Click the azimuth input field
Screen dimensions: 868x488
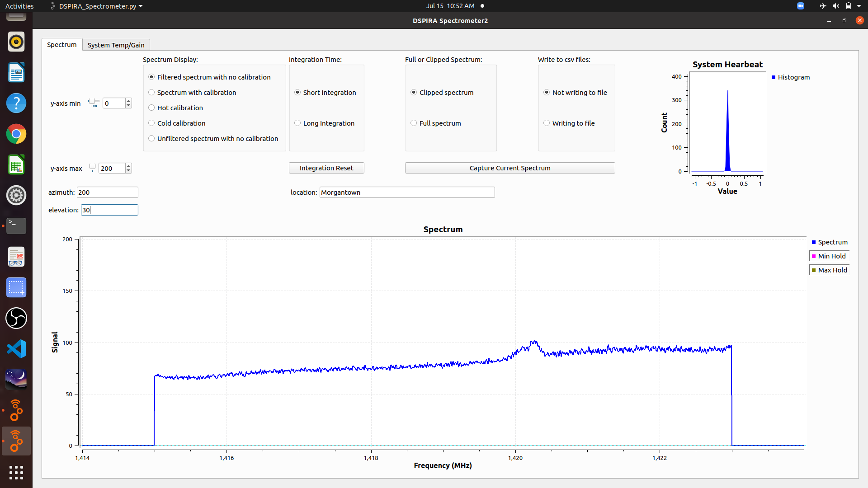[x=108, y=192]
